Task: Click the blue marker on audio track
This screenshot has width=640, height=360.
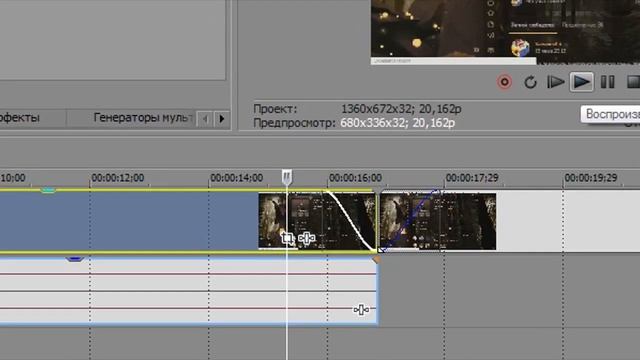Action: [x=75, y=258]
